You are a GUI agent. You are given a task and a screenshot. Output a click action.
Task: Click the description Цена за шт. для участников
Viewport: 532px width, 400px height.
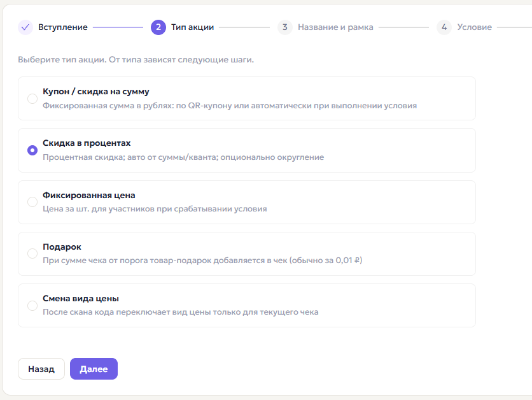click(155, 209)
